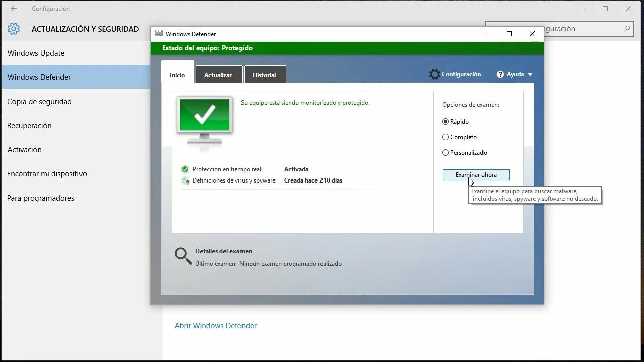This screenshot has height=362, width=644.
Task: Select Copia de seguridad in the sidebar
Action: pyautogui.click(x=39, y=101)
